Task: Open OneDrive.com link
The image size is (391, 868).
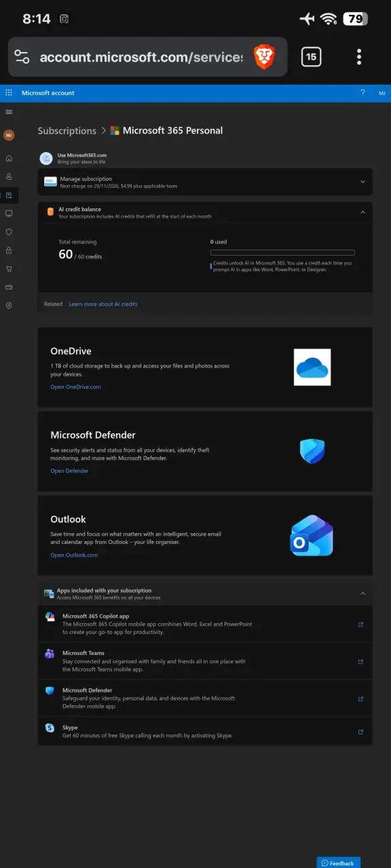Action: pos(75,387)
